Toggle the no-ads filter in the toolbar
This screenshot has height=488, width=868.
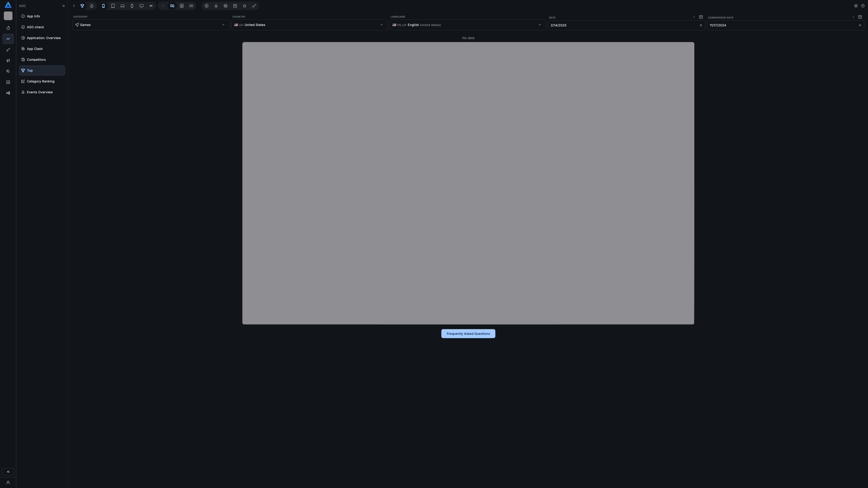point(172,6)
